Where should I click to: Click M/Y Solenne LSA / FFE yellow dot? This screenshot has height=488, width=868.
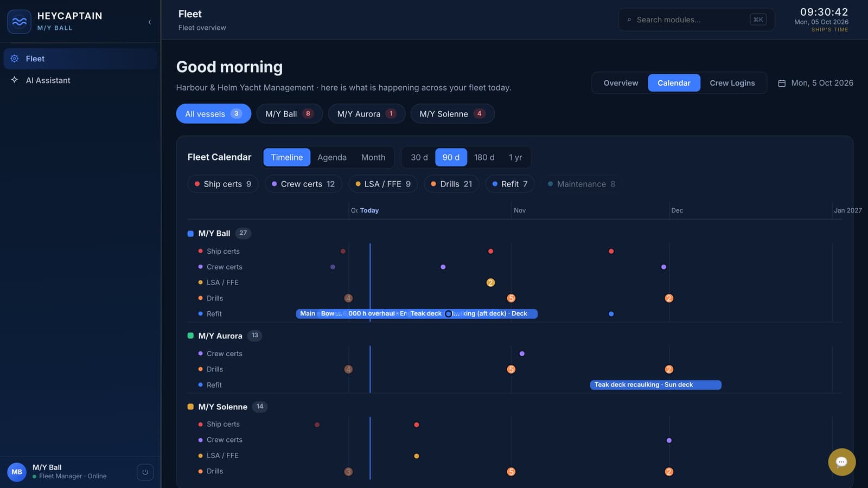(x=417, y=456)
